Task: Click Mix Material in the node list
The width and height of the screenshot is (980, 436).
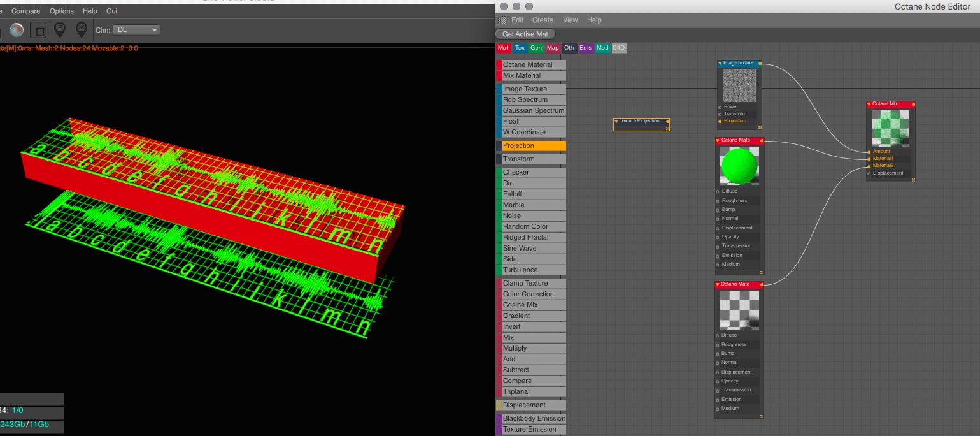Action: 531,76
